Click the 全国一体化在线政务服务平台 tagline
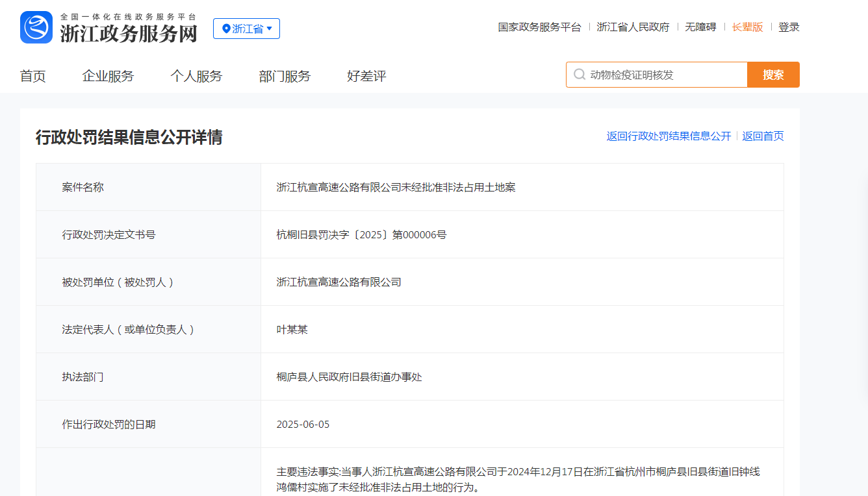The width and height of the screenshot is (868, 496). click(x=128, y=17)
